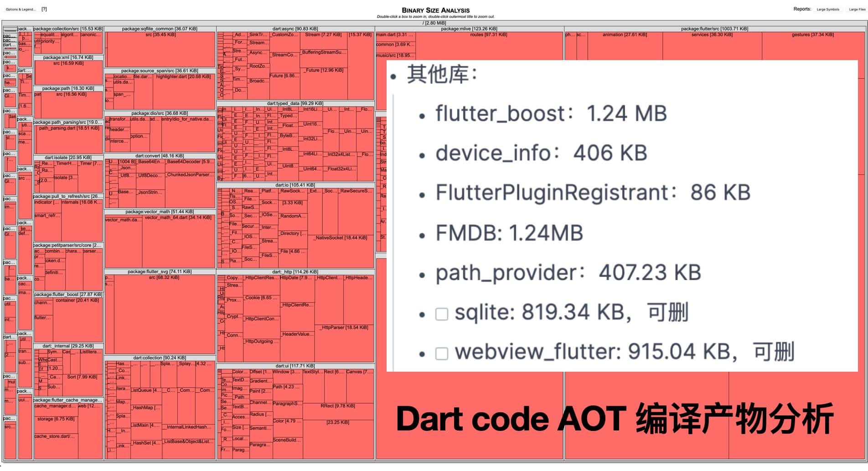Select src [35.45 KiB] box in sqflite_common
The height and width of the screenshot is (471, 868).
160,49
